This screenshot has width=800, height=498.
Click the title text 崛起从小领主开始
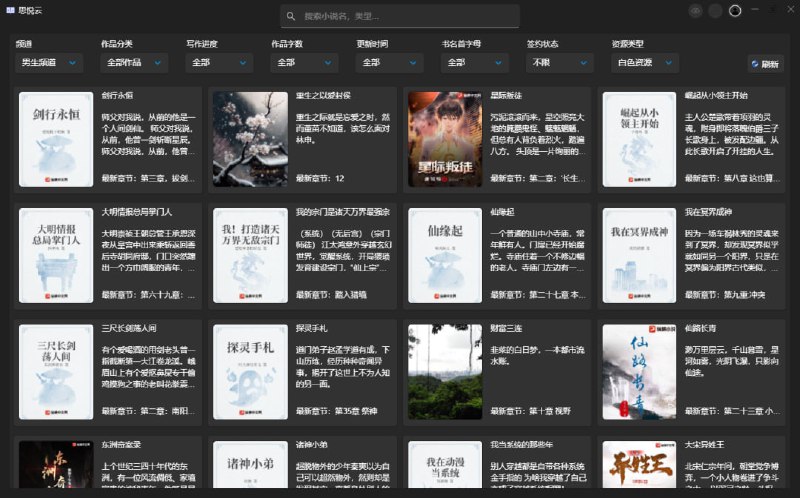716,95
